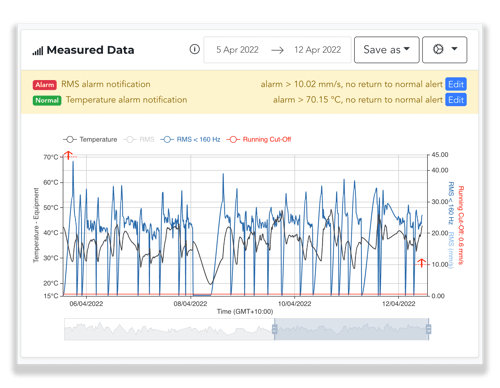Click the alarm > 70.15 °C threshold text

358,100
